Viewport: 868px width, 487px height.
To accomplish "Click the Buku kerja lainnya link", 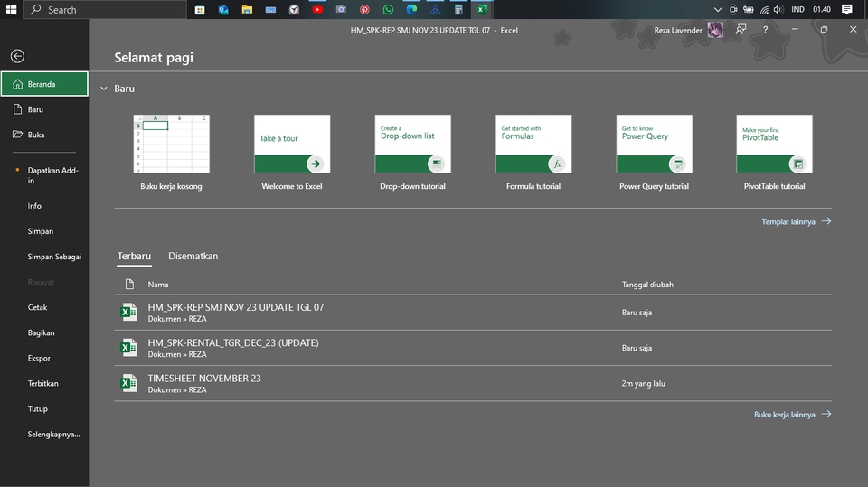I will [x=792, y=414].
